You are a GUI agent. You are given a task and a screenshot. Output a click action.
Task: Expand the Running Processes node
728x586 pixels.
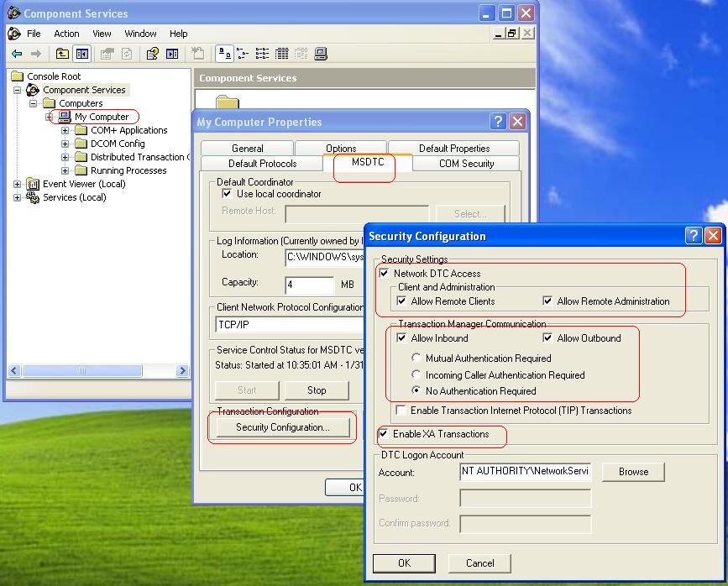pyautogui.click(x=65, y=171)
